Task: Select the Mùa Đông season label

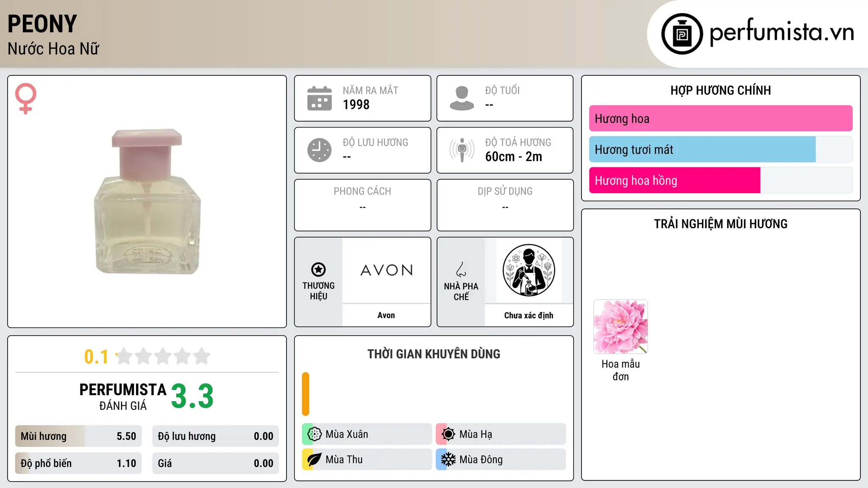Action: 481,460
